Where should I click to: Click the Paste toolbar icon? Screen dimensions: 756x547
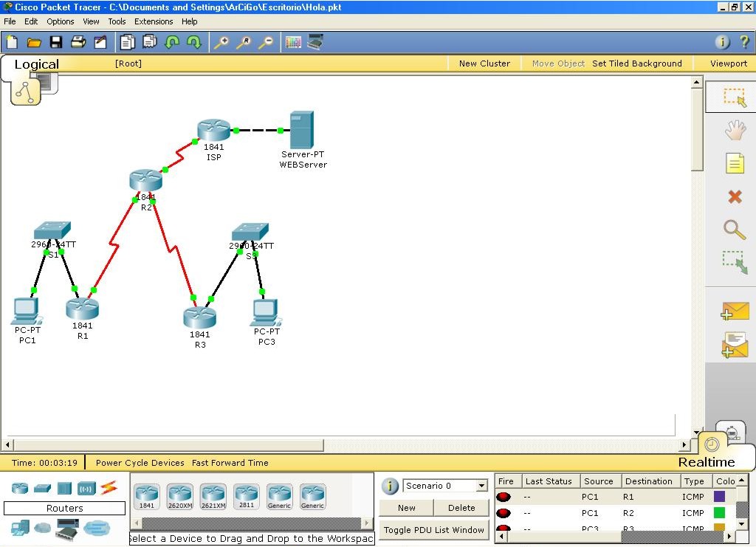(x=149, y=42)
